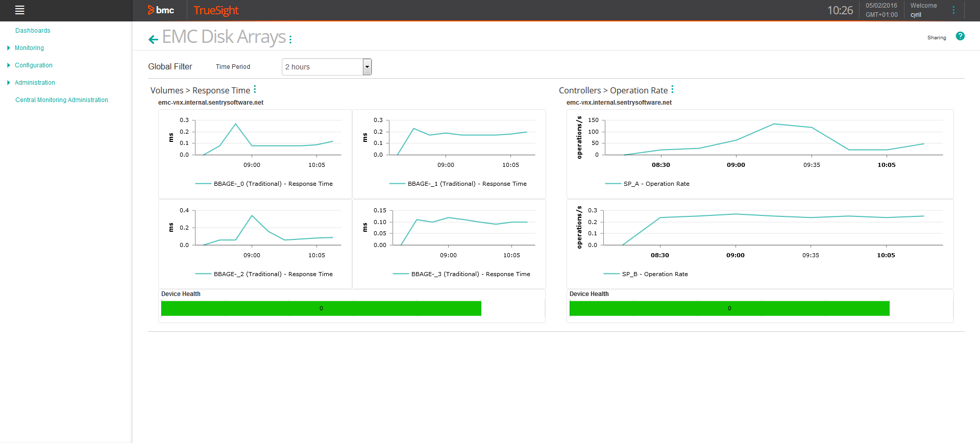Screen dimensions: 980x443
Task: Expand the Monitoring navigation section
Action: pos(9,48)
